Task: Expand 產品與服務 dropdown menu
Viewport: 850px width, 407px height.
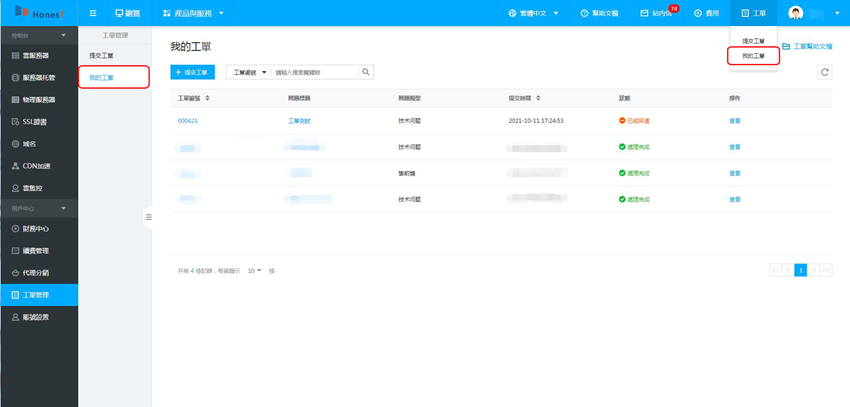Action: 193,13
